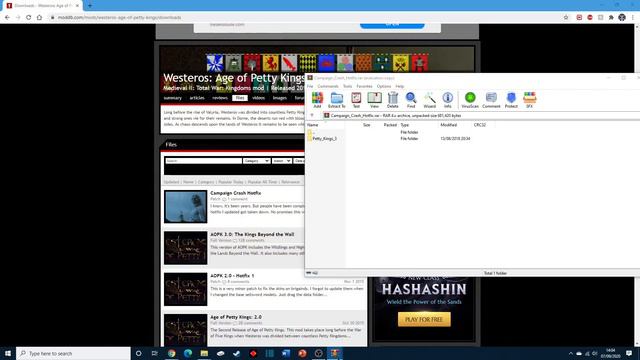This screenshot has height=360, width=640.
Task: Click Chrome home button
Action: pyautogui.click(x=39, y=18)
